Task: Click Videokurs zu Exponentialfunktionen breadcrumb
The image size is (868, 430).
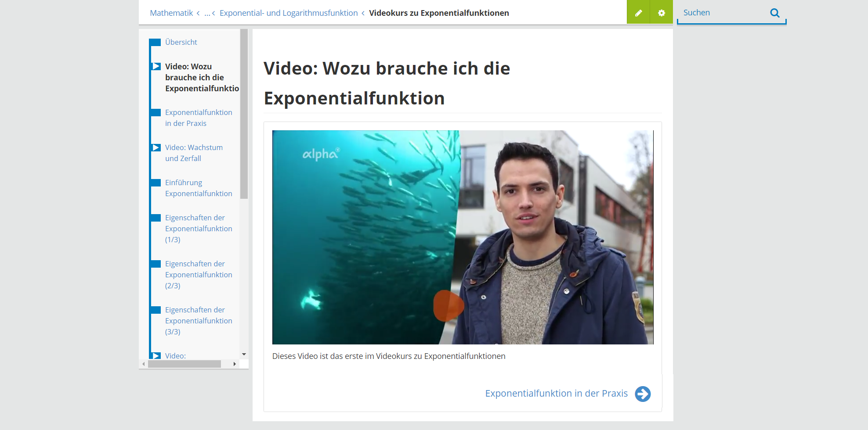Action: 439,13
